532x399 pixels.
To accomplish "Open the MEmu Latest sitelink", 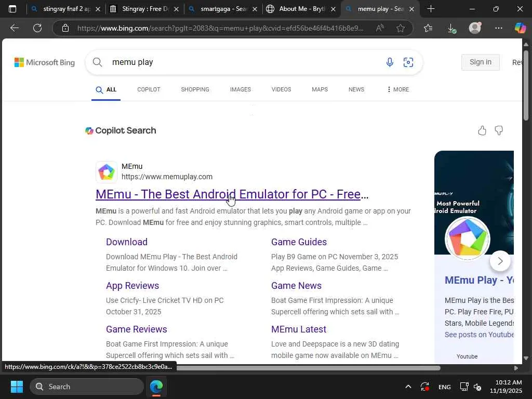I will point(299,329).
